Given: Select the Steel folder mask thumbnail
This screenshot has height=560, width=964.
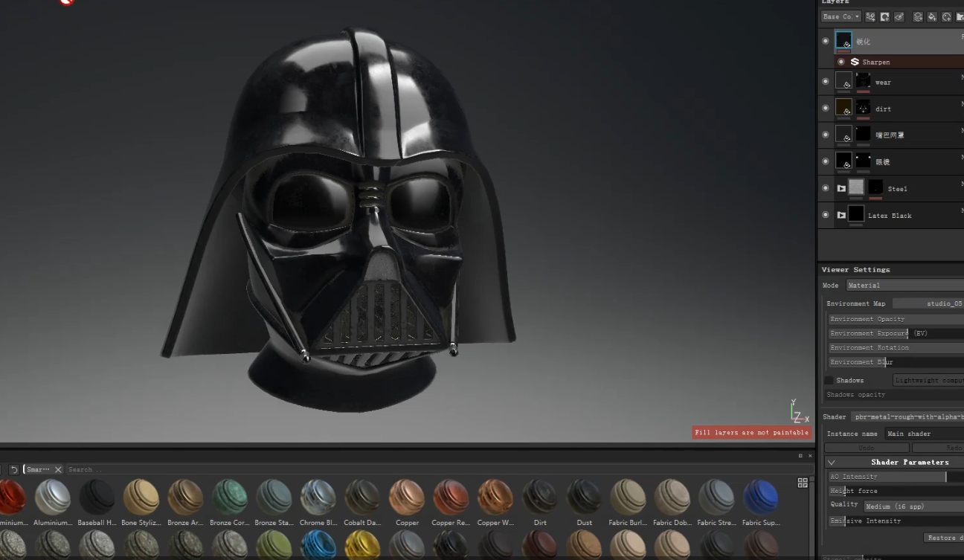Looking at the screenshot, I should (x=875, y=188).
